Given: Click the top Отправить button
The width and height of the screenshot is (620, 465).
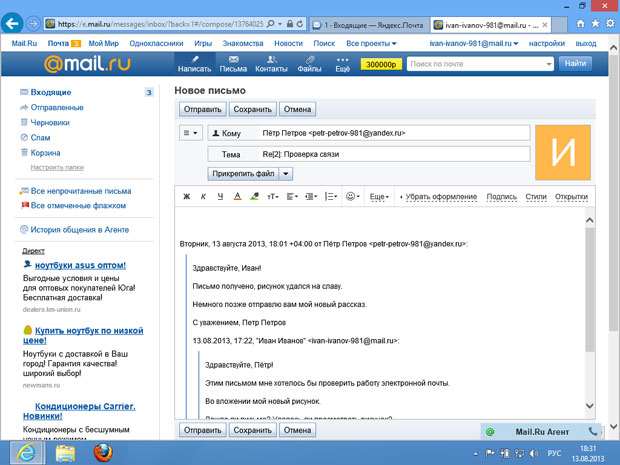Looking at the screenshot, I should (x=203, y=109).
